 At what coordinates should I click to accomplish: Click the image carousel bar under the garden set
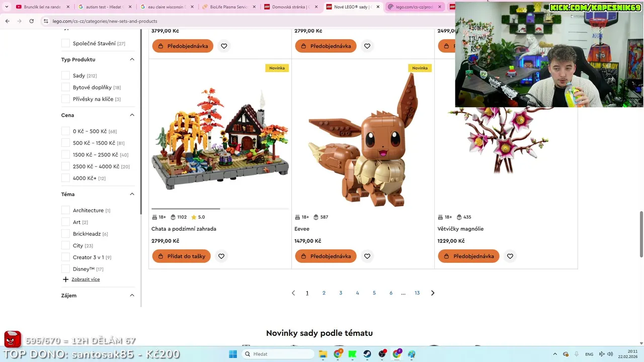pyautogui.click(x=220, y=209)
